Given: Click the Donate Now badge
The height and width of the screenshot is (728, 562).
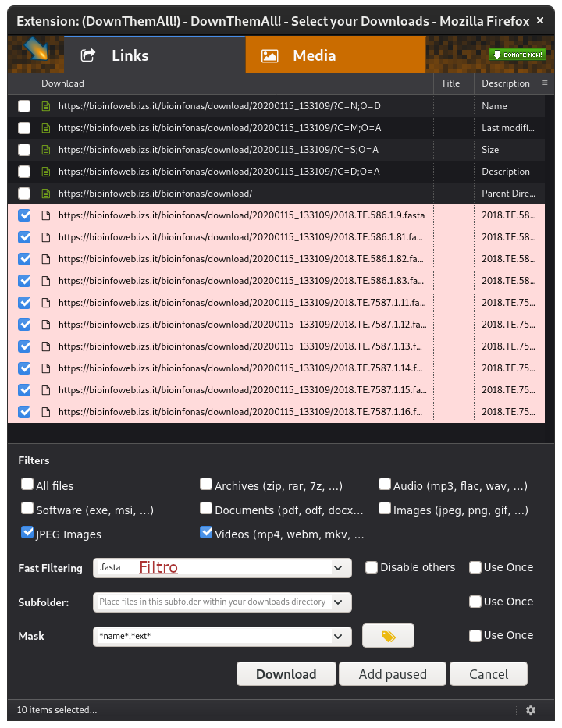Looking at the screenshot, I should [x=517, y=55].
